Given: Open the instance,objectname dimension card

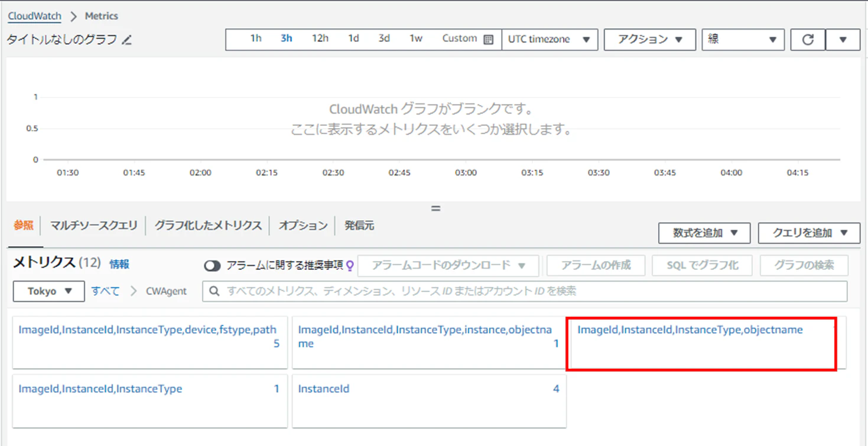Looking at the screenshot, I should (x=429, y=343).
